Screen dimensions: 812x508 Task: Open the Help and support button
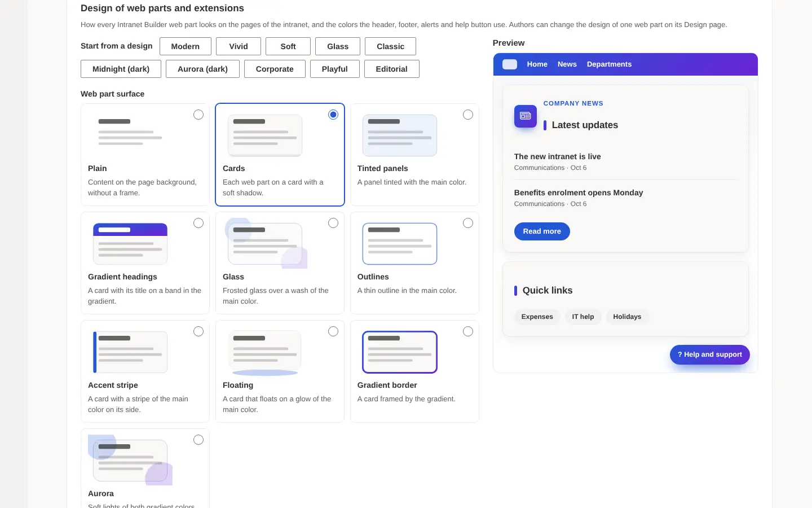coord(710,354)
